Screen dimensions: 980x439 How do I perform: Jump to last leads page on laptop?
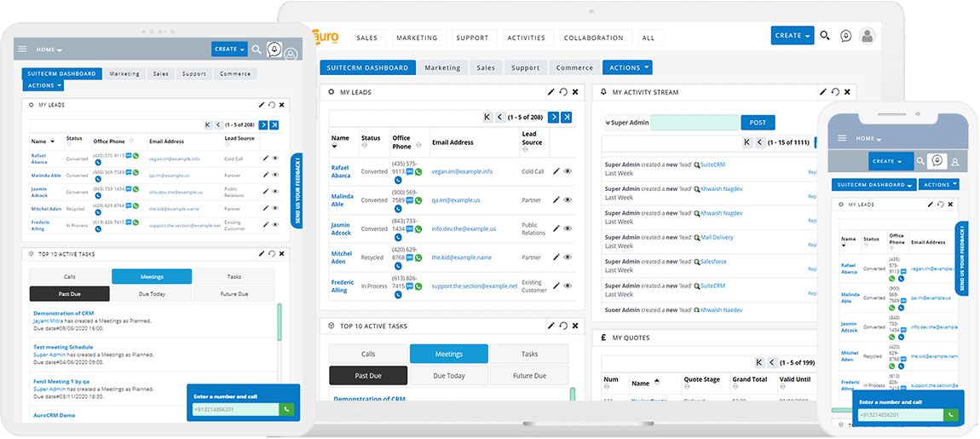pyautogui.click(x=566, y=117)
